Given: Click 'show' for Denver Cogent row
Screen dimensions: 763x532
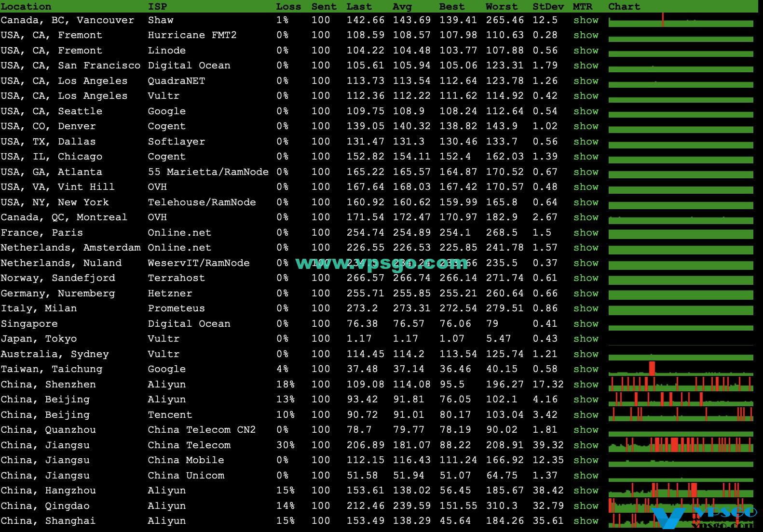Looking at the screenshot, I should click(586, 126).
